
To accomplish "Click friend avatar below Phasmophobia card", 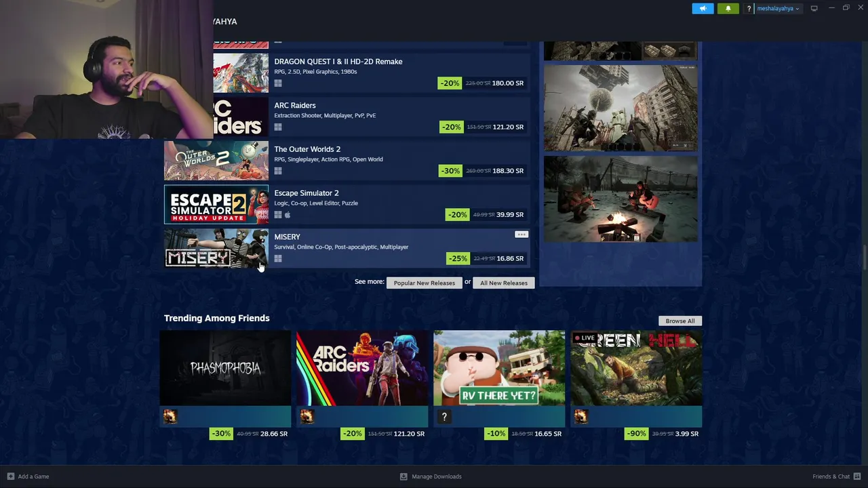I will pos(170,417).
